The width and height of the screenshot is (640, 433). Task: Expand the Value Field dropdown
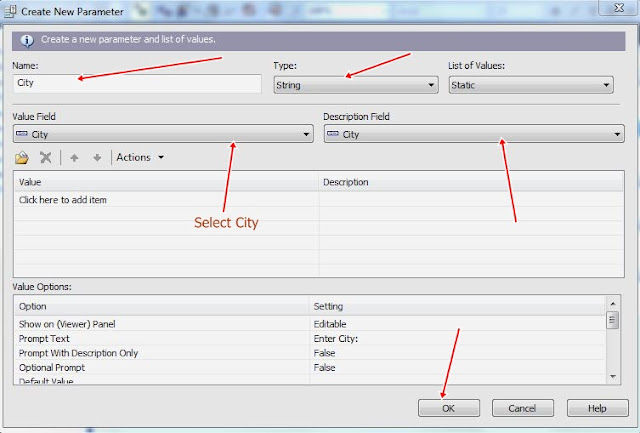pos(163,134)
